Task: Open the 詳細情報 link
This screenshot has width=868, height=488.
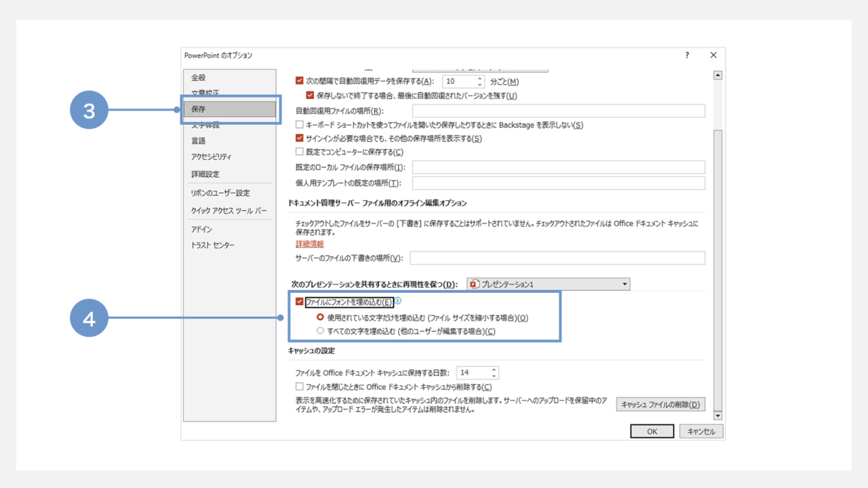Action: click(309, 244)
